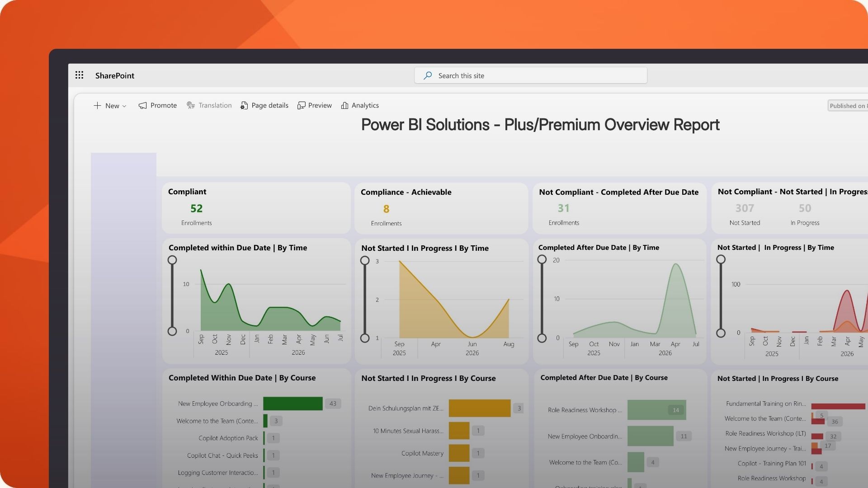The image size is (868, 488).
Task: Select the Compliance - Achievable 8 card
Action: click(x=441, y=208)
